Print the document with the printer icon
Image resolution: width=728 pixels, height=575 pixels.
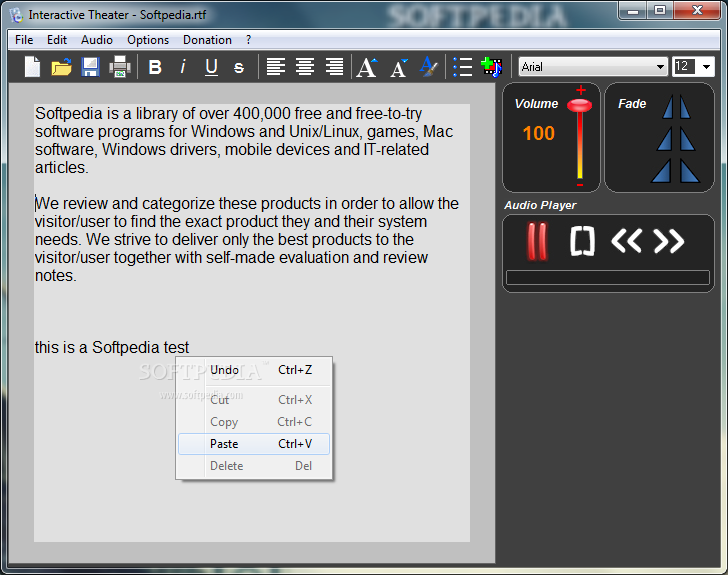tap(120, 67)
